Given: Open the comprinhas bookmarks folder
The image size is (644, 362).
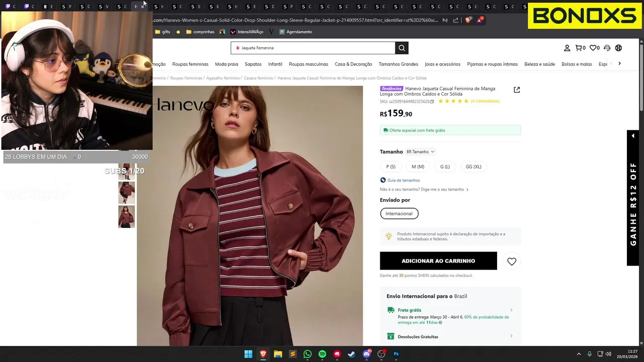Looking at the screenshot, I should [200, 32].
